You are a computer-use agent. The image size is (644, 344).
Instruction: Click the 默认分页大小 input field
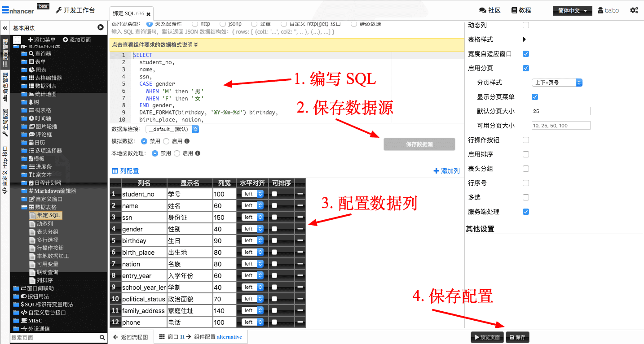click(x=560, y=111)
